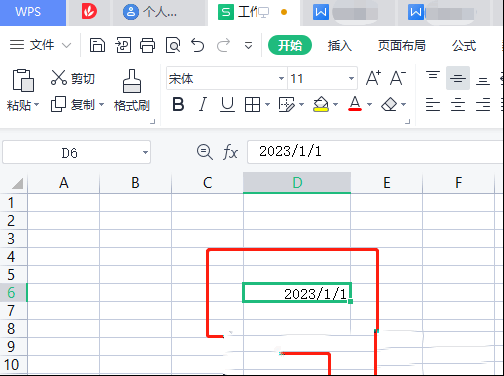
Task: Expand the fill color dropdown arrow
Action: 335,105
